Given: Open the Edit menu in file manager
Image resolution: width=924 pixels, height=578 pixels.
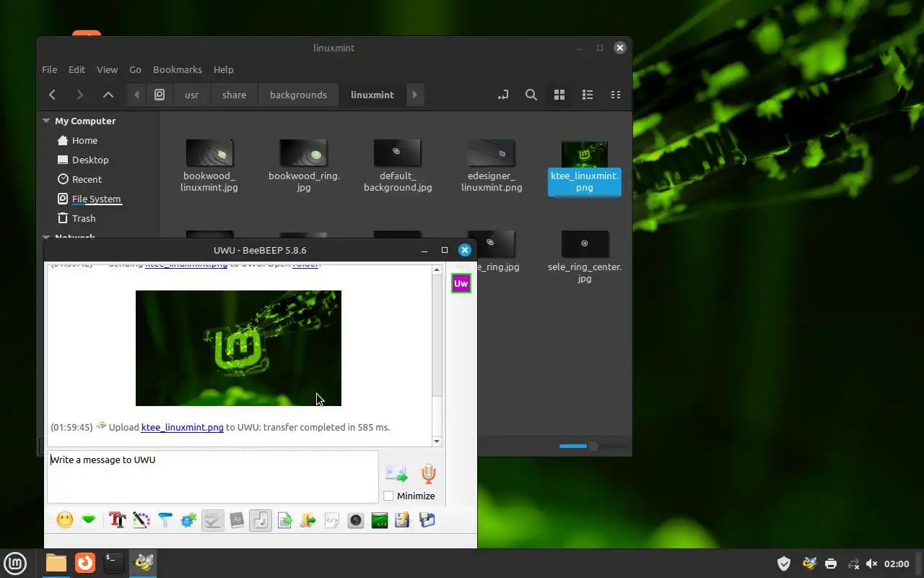Looking at the screenshot, I should pyautogui.click(x=77, y=69).
